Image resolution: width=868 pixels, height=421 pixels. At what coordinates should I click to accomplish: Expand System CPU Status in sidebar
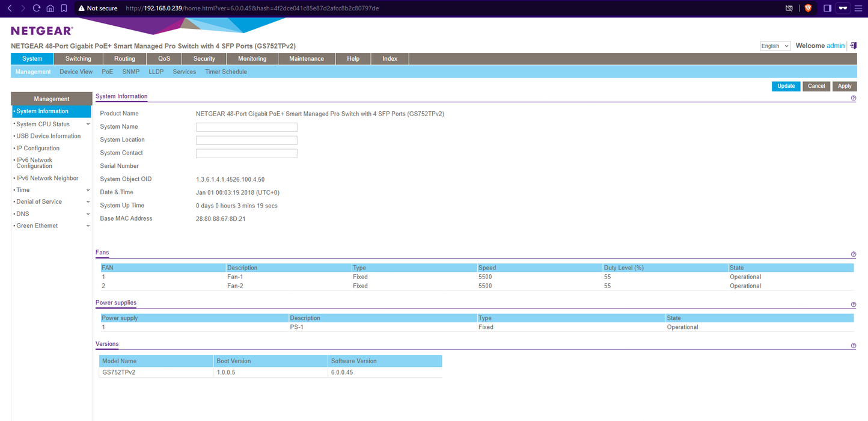tap(88, 124)
